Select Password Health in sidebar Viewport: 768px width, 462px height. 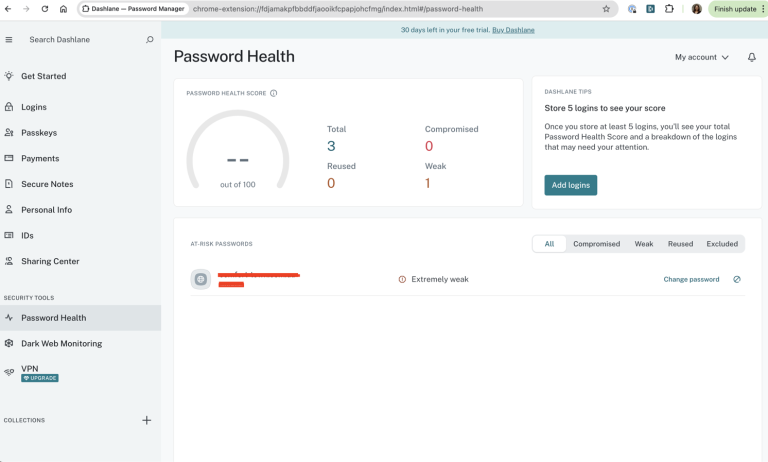pyautogui.click(x=80, y=318)
